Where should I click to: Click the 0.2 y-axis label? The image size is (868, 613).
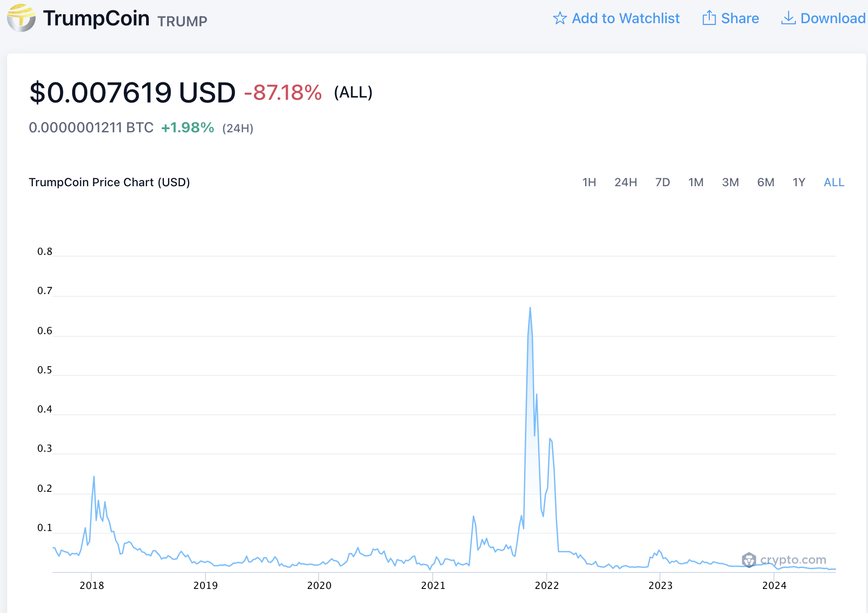pyautogui.click(x=45, y=489)
